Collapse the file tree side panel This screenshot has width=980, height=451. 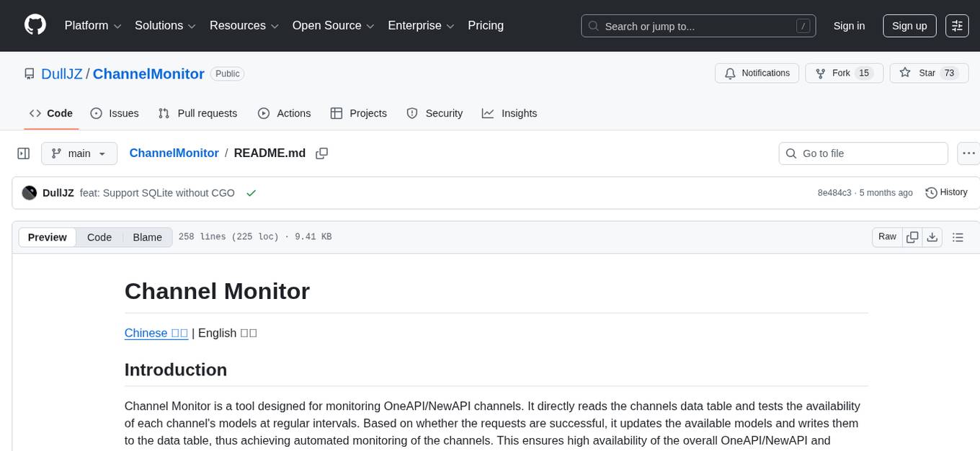tap(23, 153)
